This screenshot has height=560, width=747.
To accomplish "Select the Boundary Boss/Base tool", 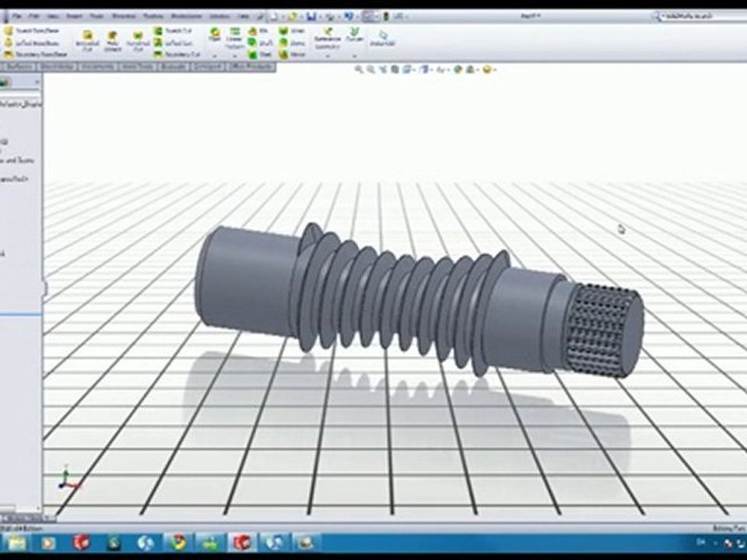I will [35, 54].
